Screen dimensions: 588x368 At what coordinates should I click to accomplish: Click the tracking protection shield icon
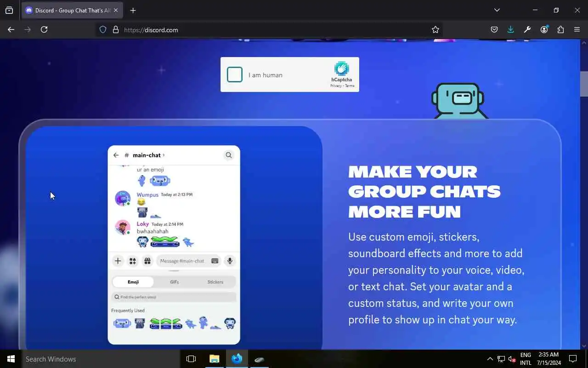coord(103,29)
